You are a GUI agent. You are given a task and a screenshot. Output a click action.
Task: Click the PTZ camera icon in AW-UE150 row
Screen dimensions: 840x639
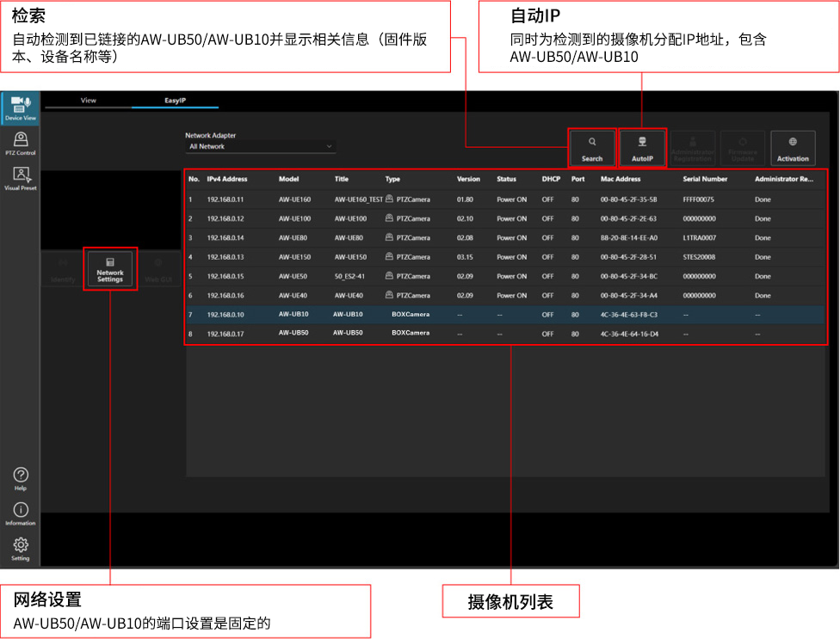pos(390,256)
